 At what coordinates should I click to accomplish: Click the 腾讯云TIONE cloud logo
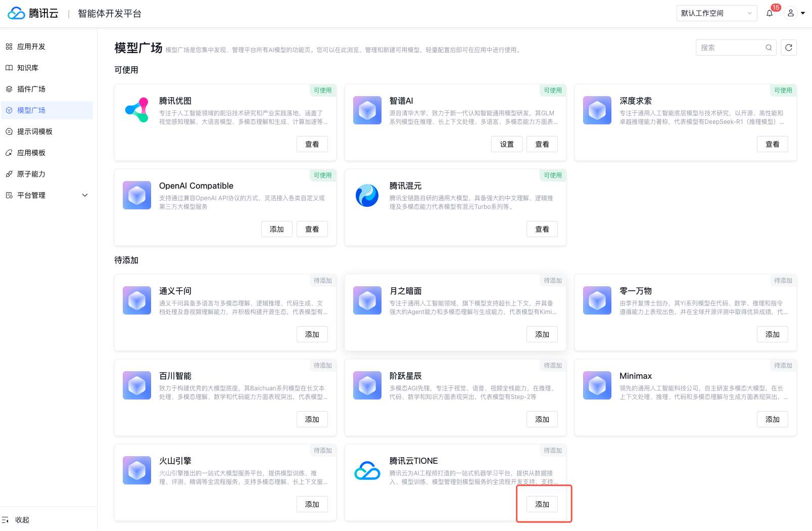367,470
